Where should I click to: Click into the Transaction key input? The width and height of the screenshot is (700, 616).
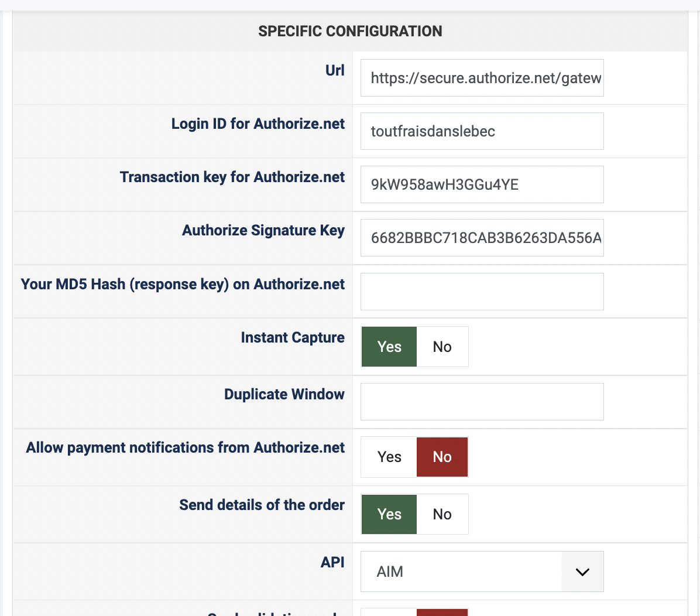[x=482, y=184]
